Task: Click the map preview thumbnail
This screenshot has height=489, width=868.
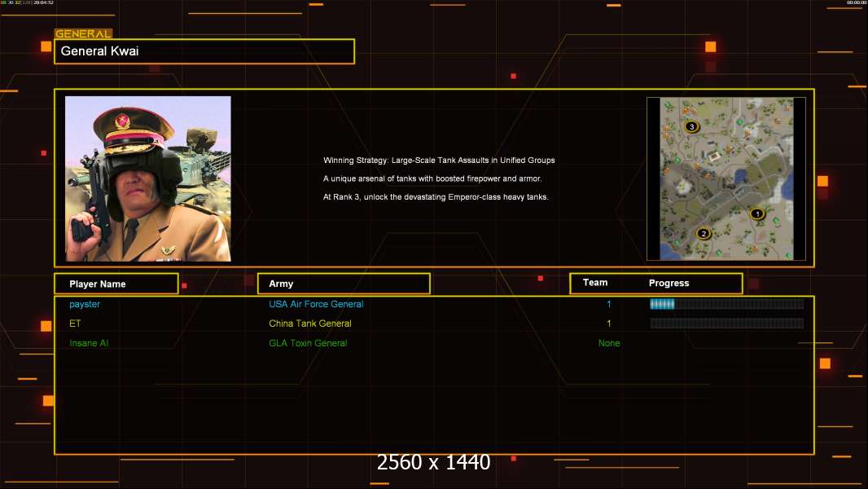Action: (x=726, y=178)
